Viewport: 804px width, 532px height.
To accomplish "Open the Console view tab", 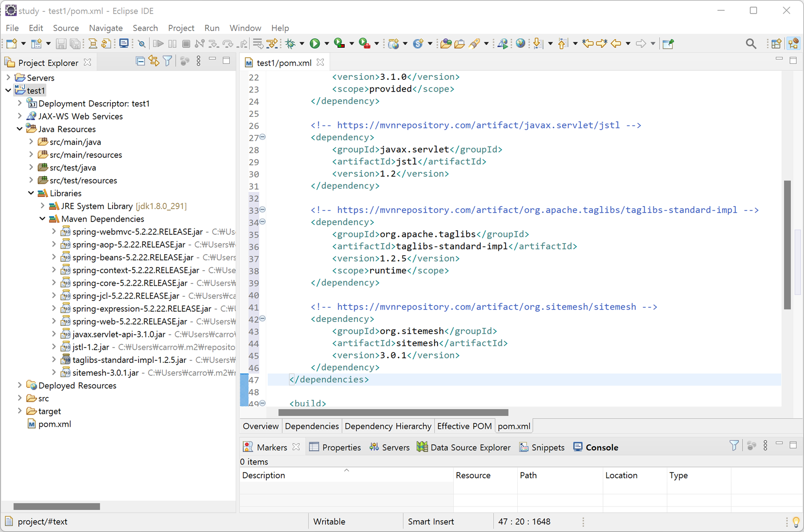I will click(596, 447).
